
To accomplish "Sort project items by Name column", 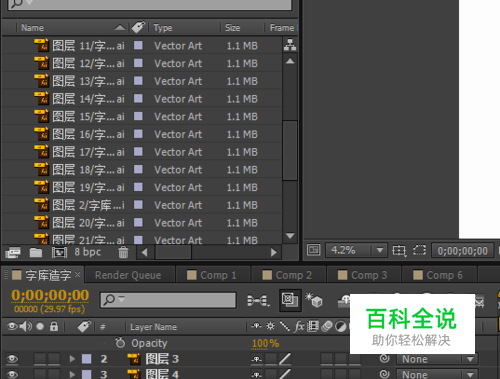I will click(32, 28).
